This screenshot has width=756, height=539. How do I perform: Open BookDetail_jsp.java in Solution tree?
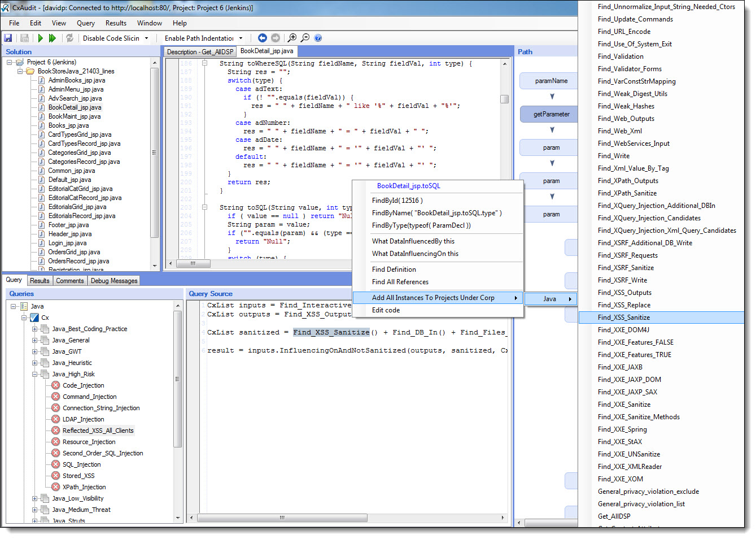(75, 107)
